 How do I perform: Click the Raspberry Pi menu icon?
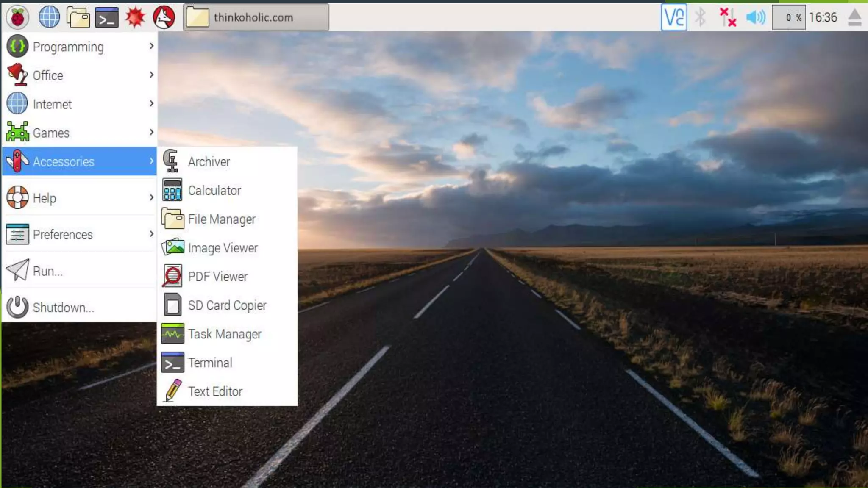17,17
